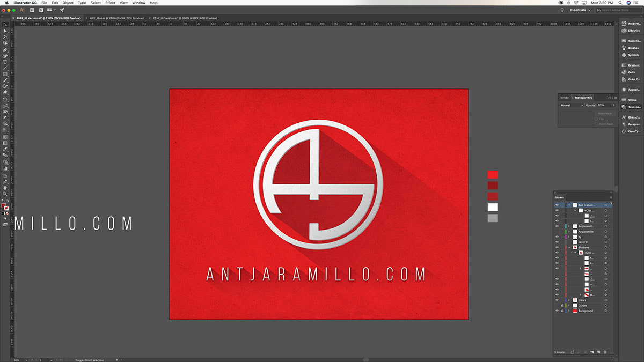Toggle the Guides layer lock
Image resolution: width=644 pixels, height=362 pixels.
[562, 305]
